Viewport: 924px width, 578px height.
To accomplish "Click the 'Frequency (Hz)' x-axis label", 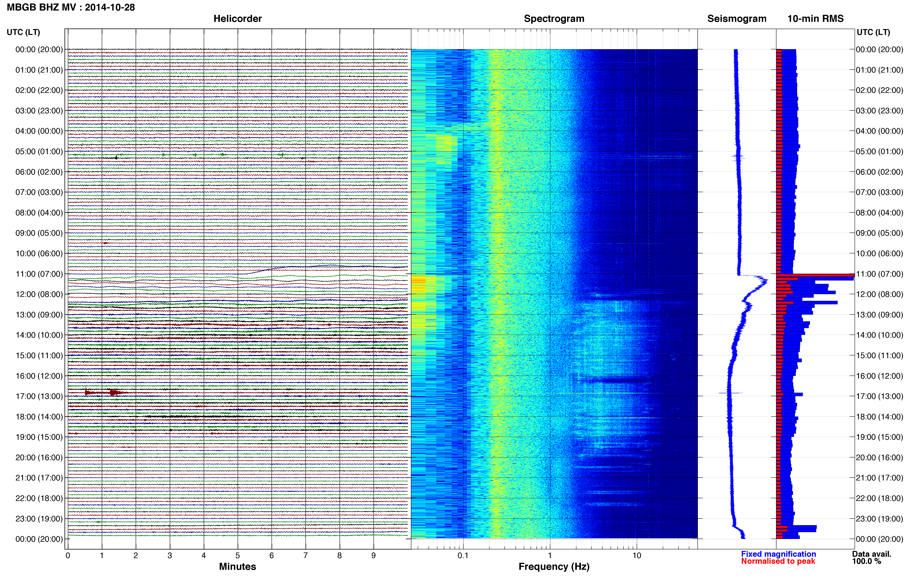I will pyautogui.click(x=554, y=566).
